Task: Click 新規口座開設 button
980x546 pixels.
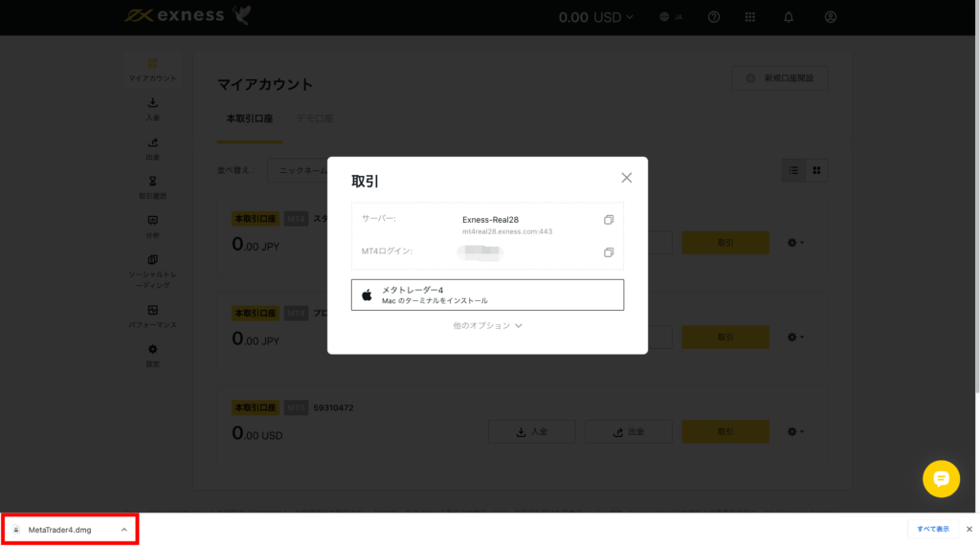Action: point(779,78)
